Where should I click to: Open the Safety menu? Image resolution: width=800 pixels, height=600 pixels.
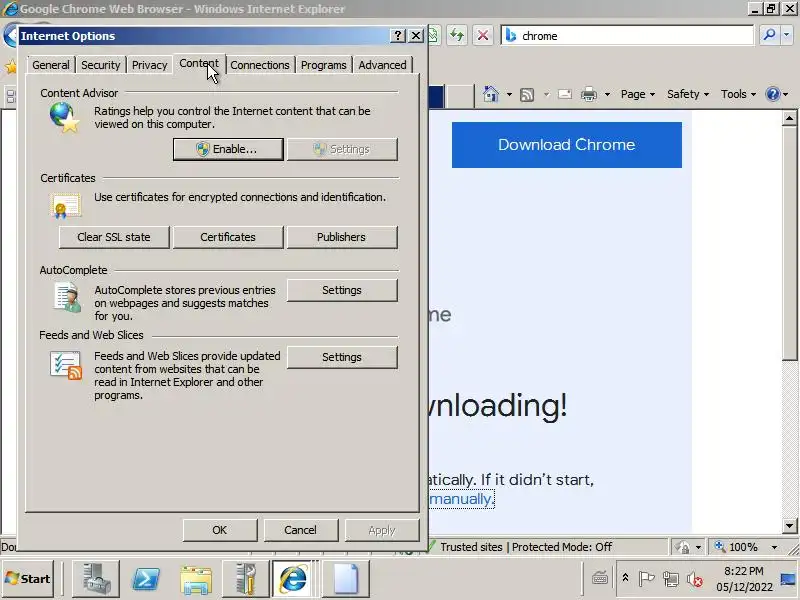pos(688,94)
